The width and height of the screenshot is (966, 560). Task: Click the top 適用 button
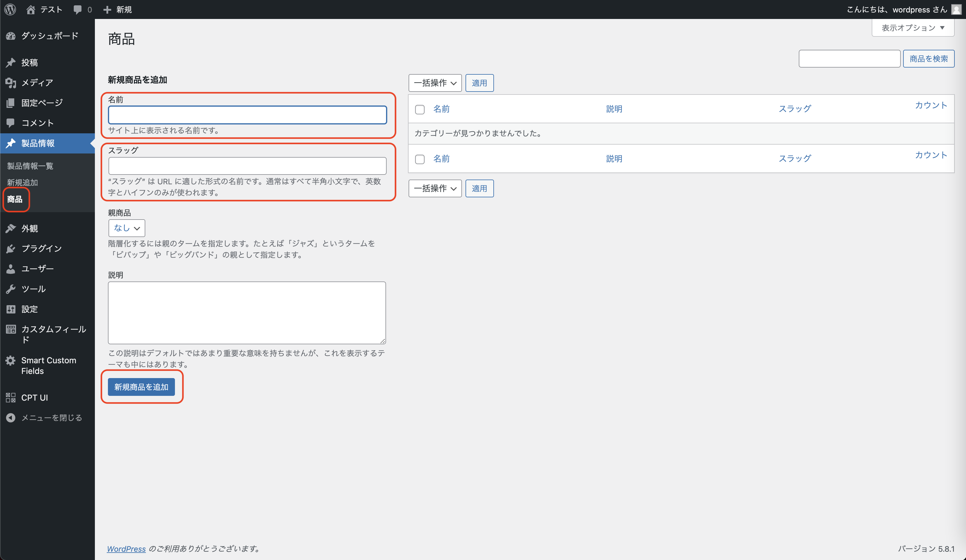coord(479,83)
